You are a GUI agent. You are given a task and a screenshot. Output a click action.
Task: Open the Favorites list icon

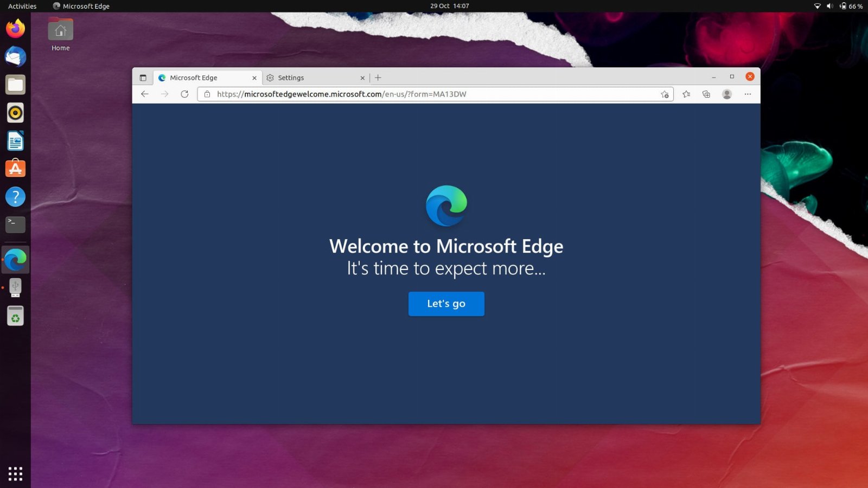tap(686, 94)
